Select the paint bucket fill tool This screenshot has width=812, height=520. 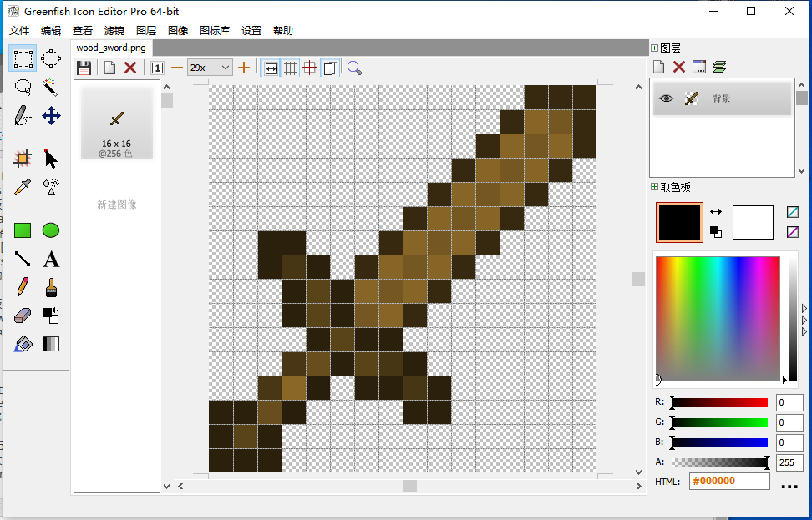(x=23, y=344)
